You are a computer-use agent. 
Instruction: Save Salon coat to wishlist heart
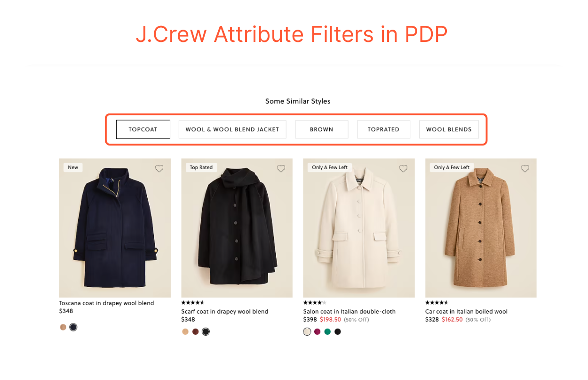[x=403, y=169]
